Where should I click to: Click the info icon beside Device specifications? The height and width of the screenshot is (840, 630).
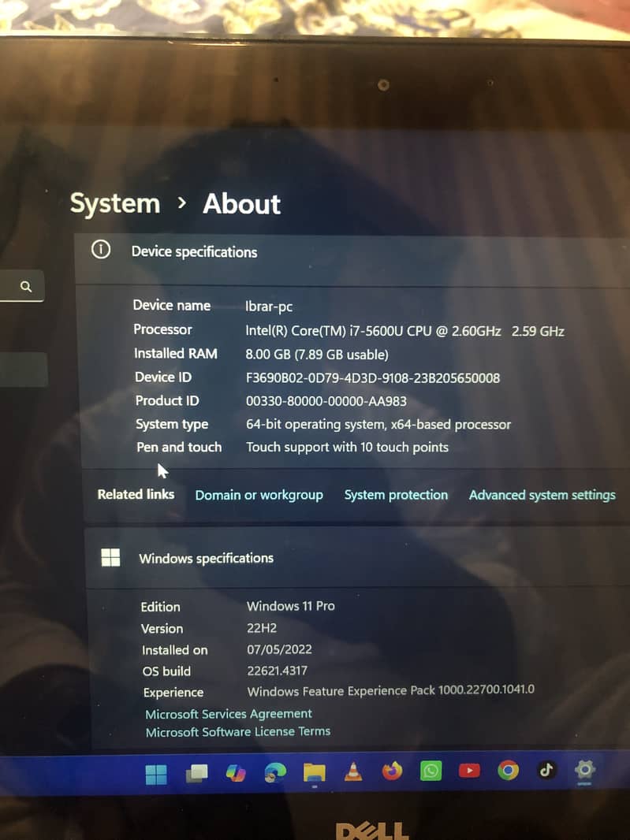pyautogui.click(x=101, y=250)
